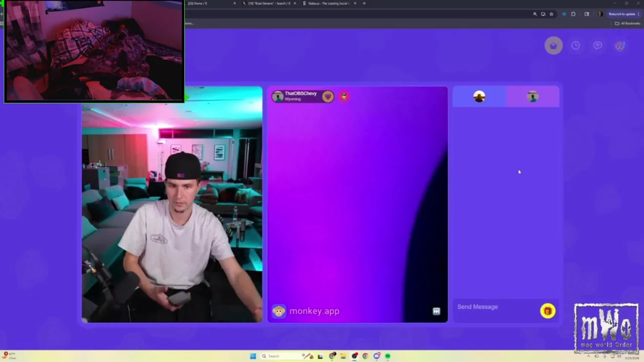The height and width of the screenshot is (362, 644).
Task: Click the browser profile avatar
Action: pos(600,14)
